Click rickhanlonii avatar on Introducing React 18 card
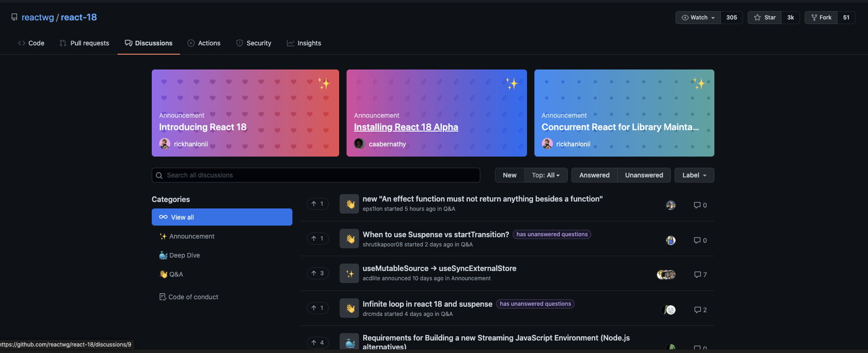 coord(165,144)
